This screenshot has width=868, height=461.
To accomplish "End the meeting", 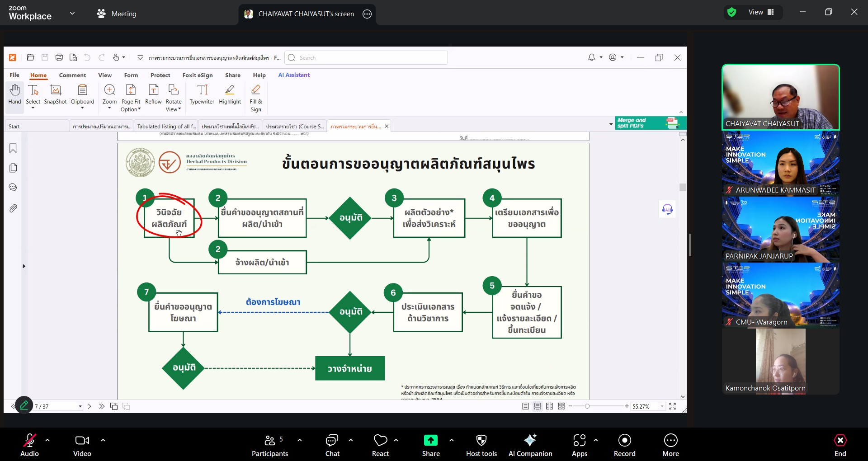I will pos(840,445).
